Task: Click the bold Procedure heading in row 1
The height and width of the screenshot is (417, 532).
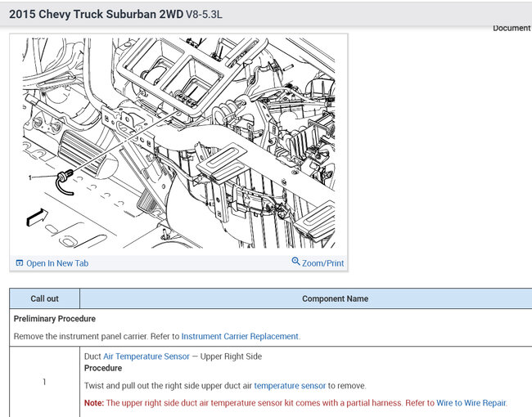Action: coord(103,368)
